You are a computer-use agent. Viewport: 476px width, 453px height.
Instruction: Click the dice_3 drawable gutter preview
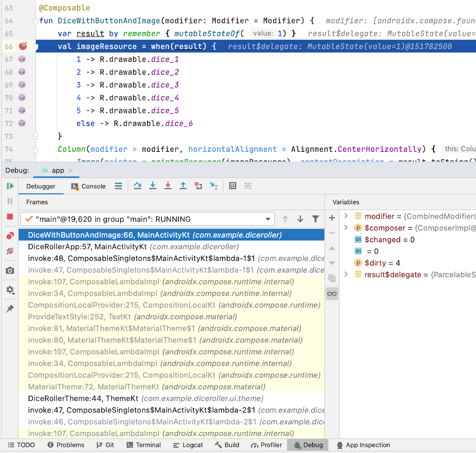pos(22,85)
